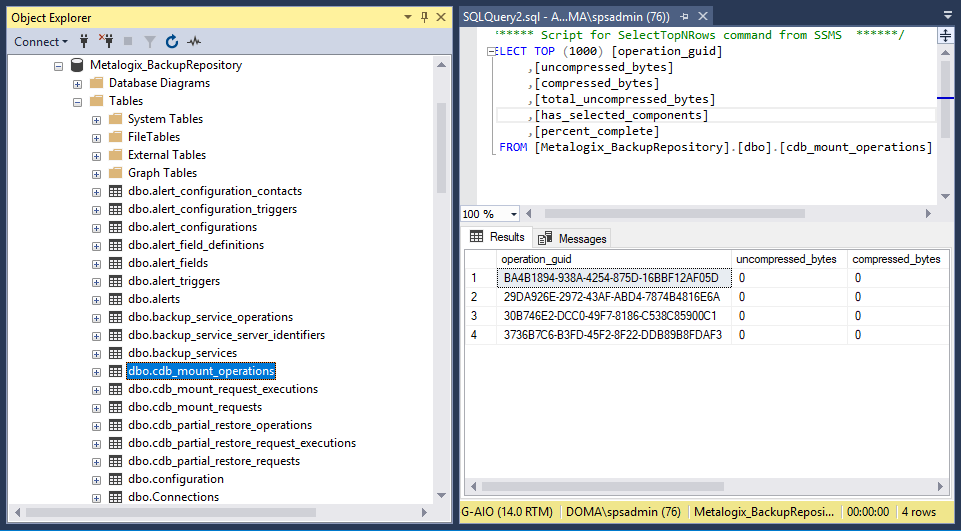
Task: Collapse the Tables folder node
Action: tap(78, 101)
